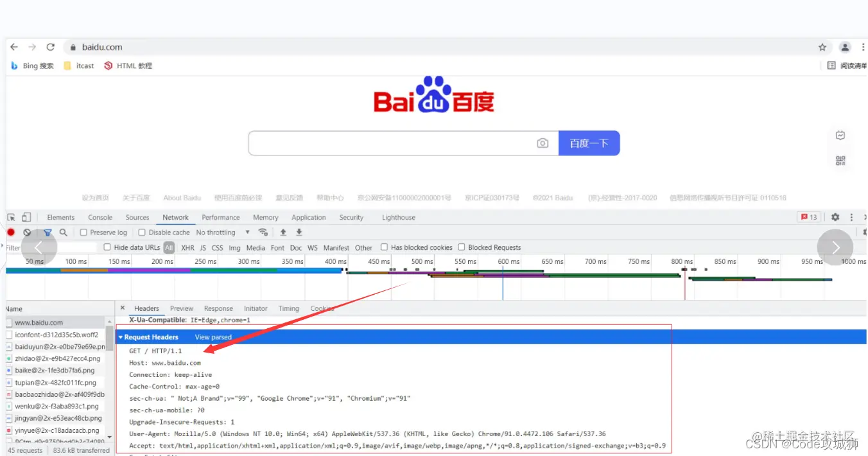The width and height of the screenshot is (868, 456).
Task: Show the Preview tab of request
Action: (x=182, y=308)
